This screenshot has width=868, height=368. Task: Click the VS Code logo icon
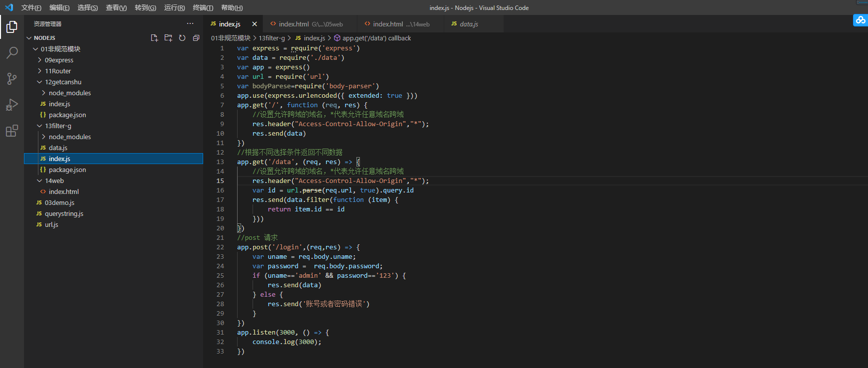(9, 7)
